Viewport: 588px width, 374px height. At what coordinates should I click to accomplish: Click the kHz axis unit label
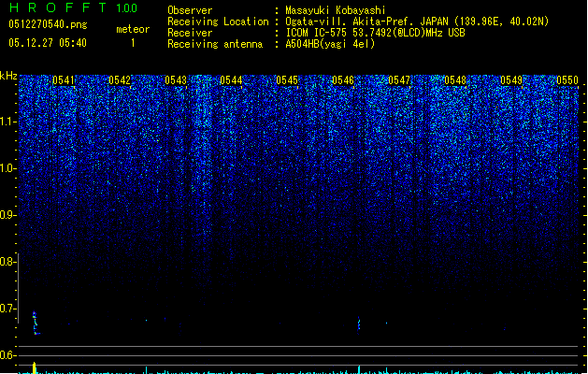click(x=8, y=76)
